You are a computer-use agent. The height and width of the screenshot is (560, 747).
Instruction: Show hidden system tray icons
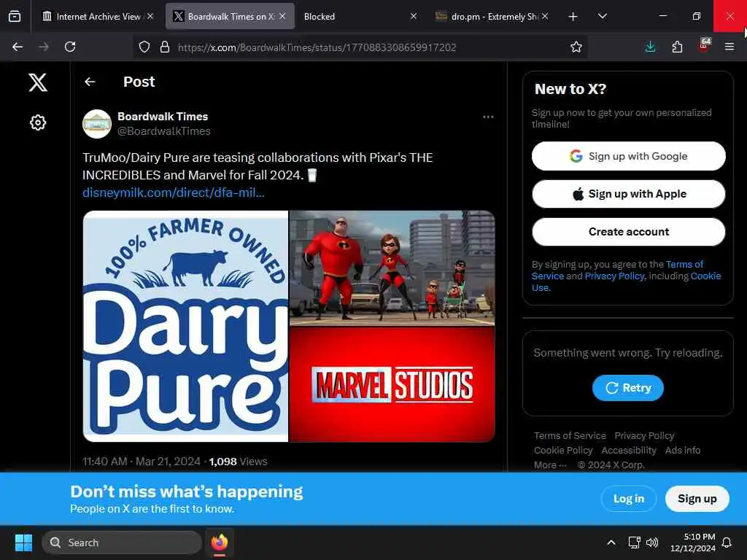coord(611,542)
